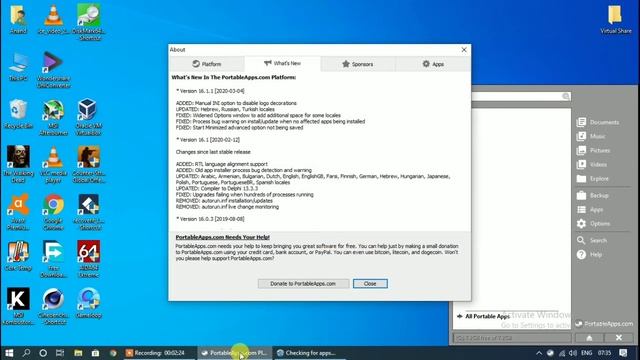
Task: Select the Virtual Share folder on desktop
Action: (616, 19)
